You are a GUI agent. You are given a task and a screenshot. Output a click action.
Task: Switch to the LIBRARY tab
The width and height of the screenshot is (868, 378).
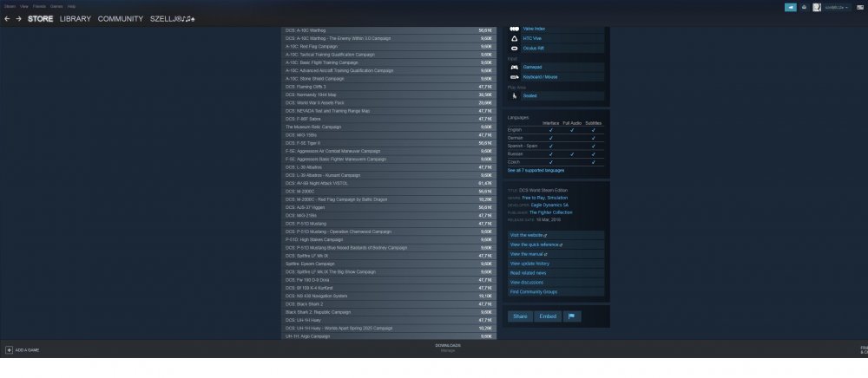tap(76, 19)
